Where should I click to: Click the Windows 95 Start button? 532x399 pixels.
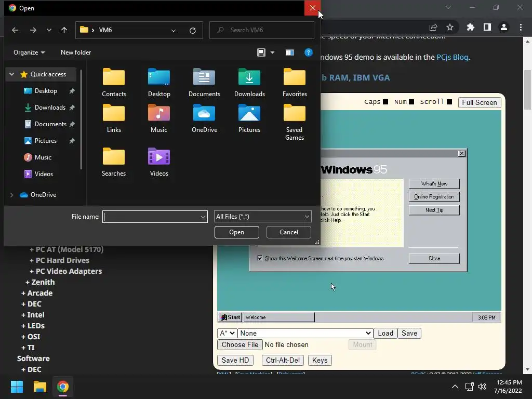230,317
